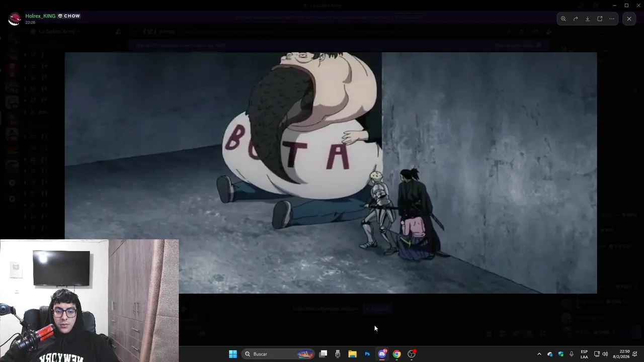Click the OneDrive cloud tray icon
The height and width of the screenshot is (362, 644).
tap(550, 354)
